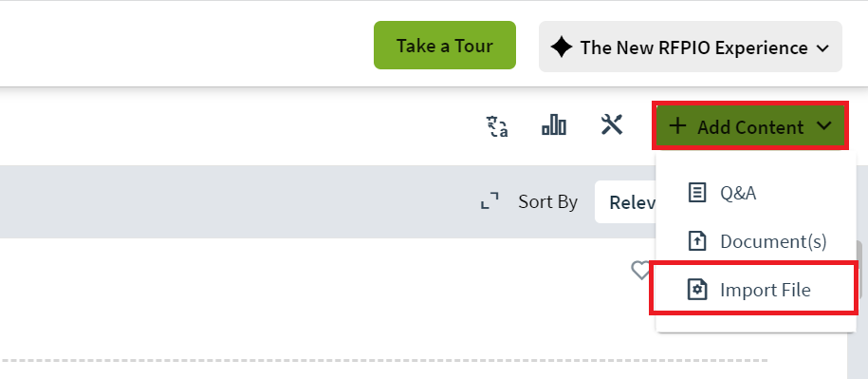Click the Import File gear icon
868x379 pixels.
tap(697, 290)
